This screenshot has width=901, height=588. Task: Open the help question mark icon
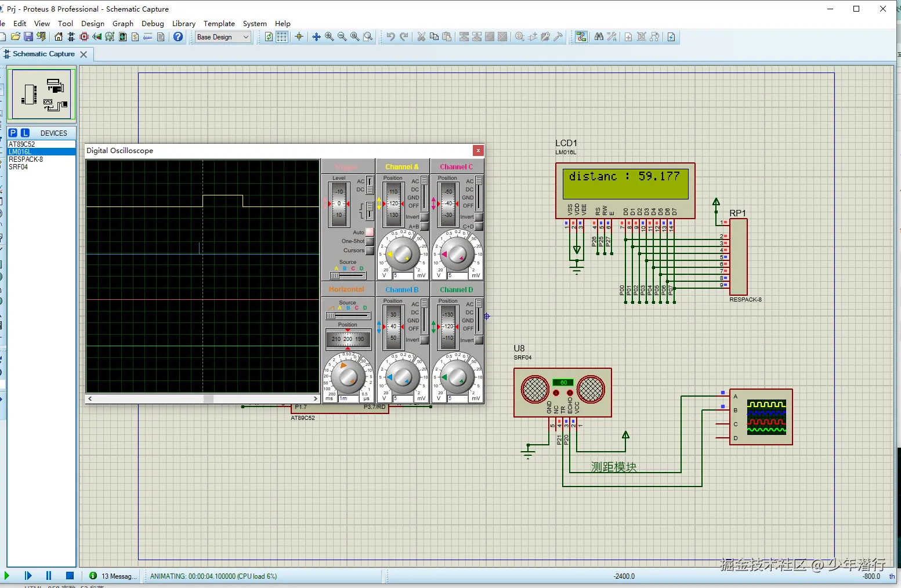coord(178,37)
